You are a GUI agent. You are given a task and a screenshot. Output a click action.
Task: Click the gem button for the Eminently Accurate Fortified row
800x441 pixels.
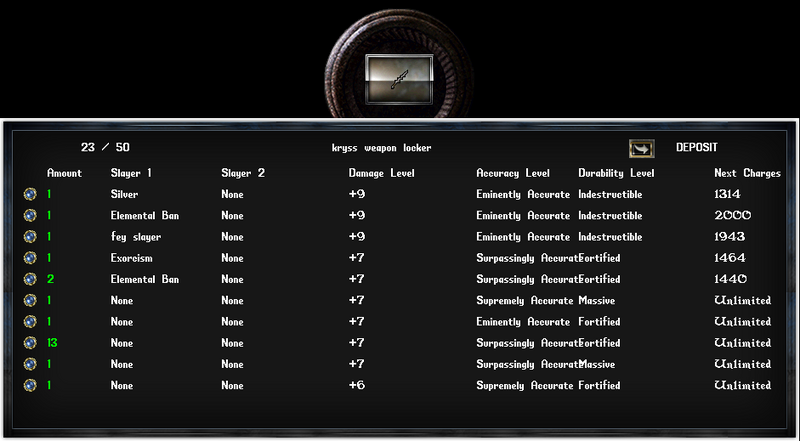tap(30, 322)
